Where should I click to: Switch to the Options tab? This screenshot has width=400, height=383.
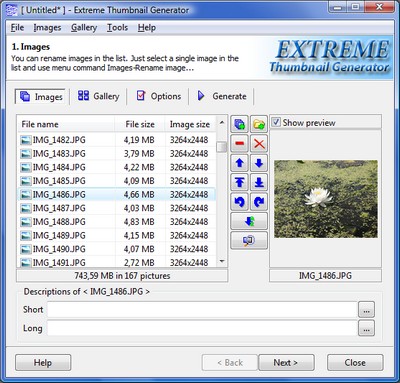point(159,96)
